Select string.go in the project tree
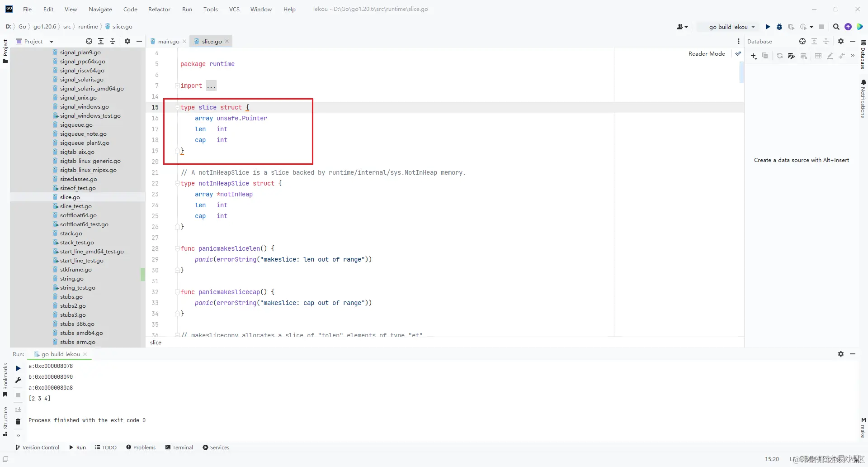 [71, 279]
